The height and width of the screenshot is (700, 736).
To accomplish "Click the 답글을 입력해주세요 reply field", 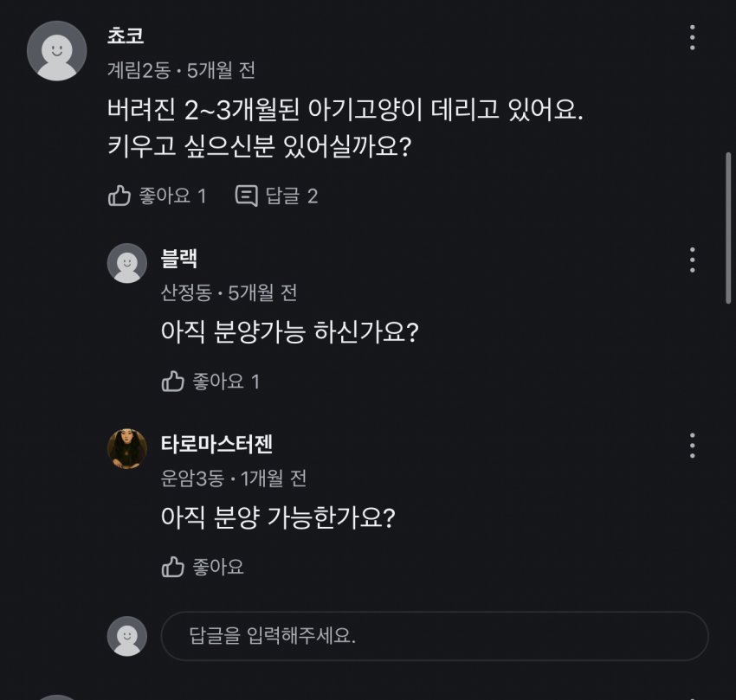I will [433, 637].
